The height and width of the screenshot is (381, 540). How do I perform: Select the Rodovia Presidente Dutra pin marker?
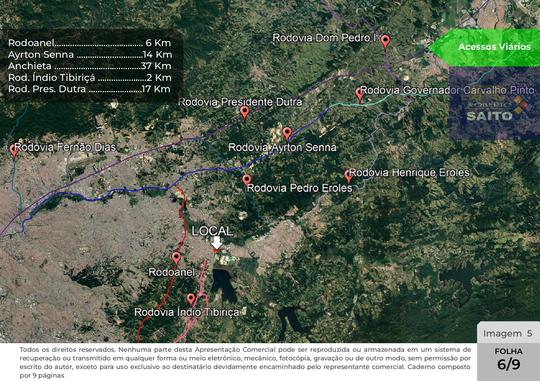(245, 112)
